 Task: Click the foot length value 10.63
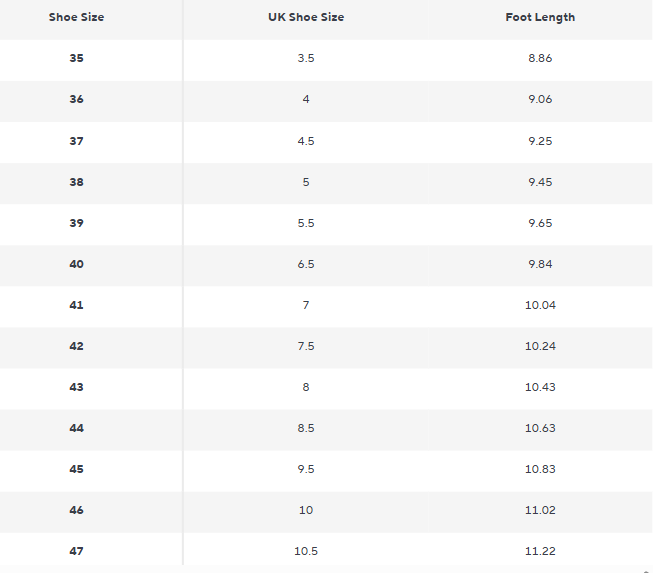click(x=540, y=428)
